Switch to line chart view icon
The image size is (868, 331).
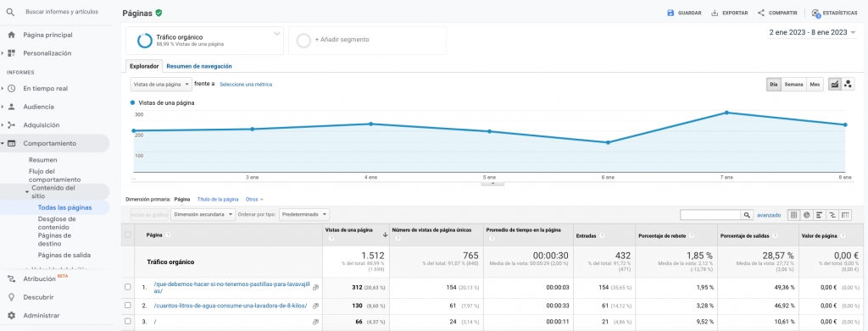(x=834, y=85)
